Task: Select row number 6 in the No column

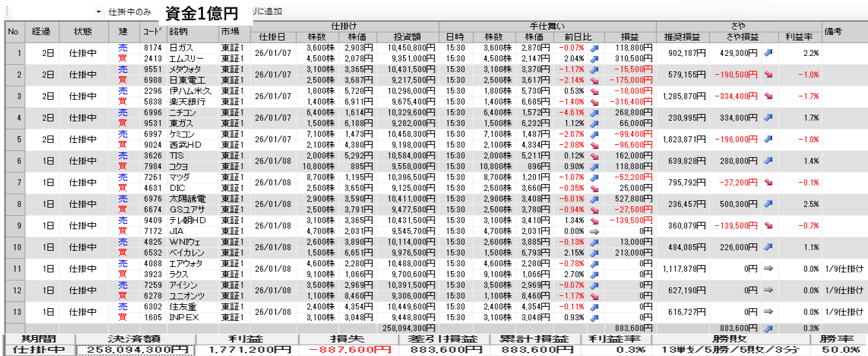Action: [13, 161]
